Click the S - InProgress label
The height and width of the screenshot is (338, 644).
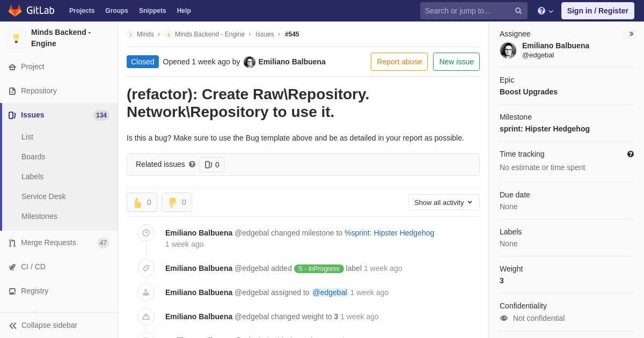pyautogui.click(x=319, y=269)
